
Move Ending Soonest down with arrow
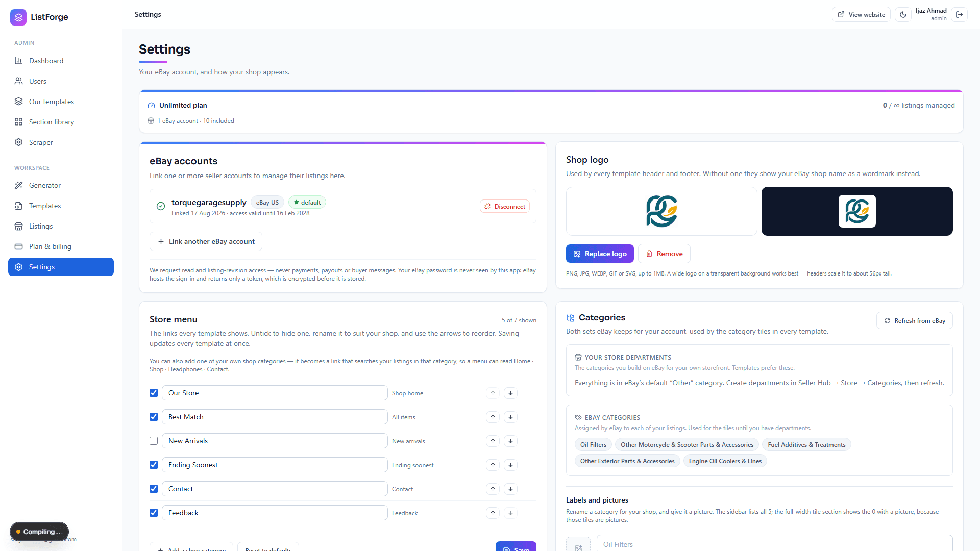(510, 465)
